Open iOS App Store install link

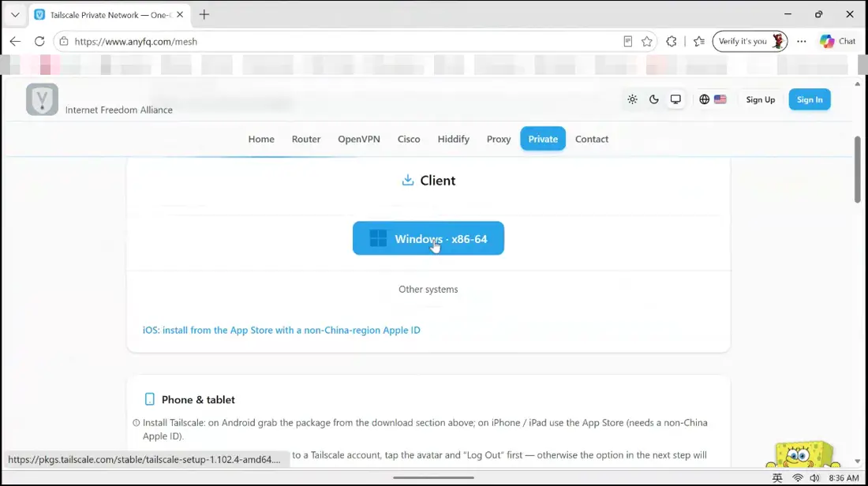click(x=281, y=330)
